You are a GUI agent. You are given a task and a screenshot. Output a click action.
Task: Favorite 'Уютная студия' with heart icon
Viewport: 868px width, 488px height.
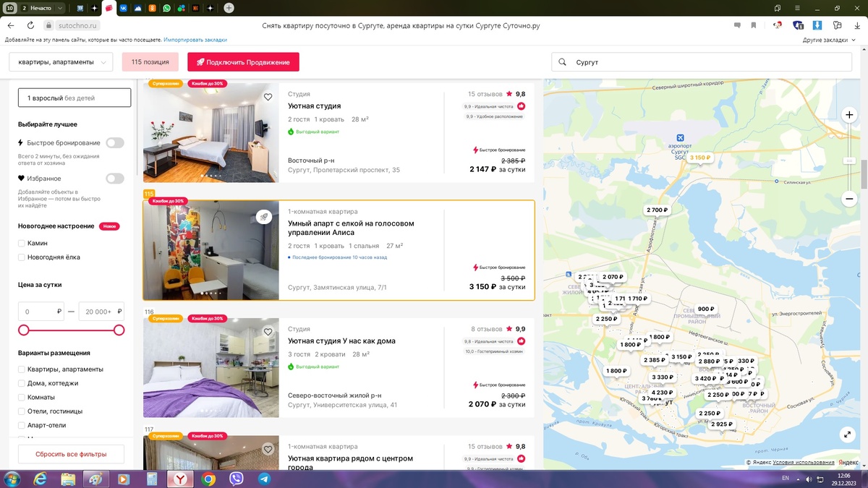[268, 97]
